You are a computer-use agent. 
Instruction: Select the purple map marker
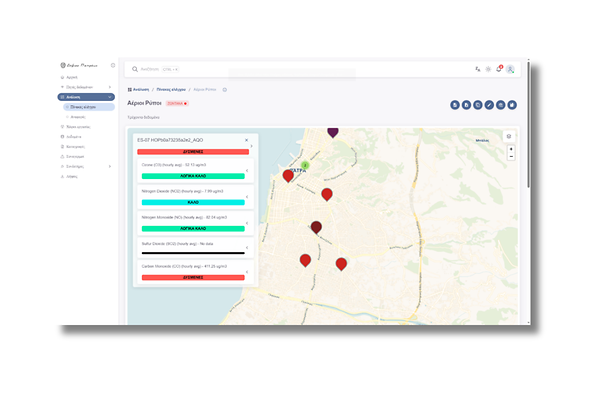pos(333,132)
